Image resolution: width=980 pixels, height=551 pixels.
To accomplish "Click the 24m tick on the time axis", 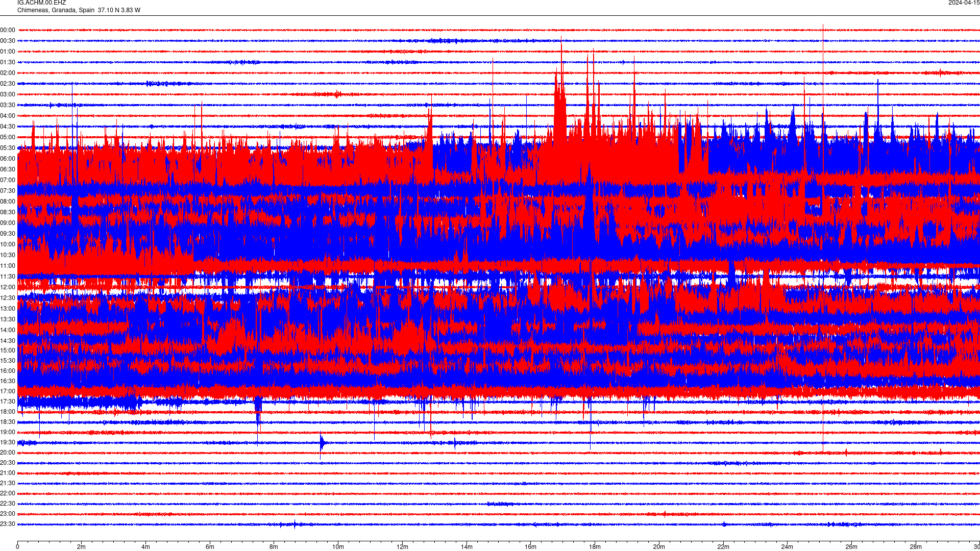I will [787, 547].
